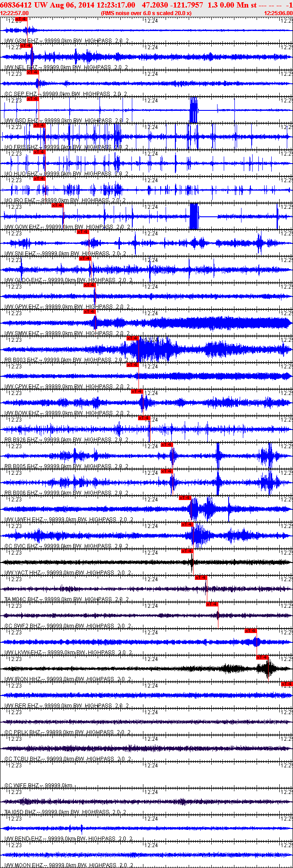Image resolution: width=293 pixels, height=868 pixels.
Task: Click the 'UW BEND EHZ' station label
Action: tap(22, 839)
